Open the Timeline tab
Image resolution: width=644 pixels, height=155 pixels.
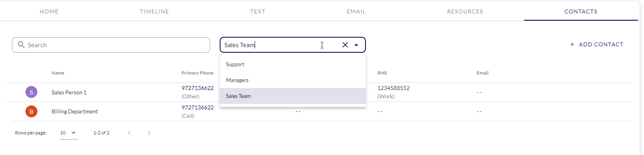pos(155,11)
